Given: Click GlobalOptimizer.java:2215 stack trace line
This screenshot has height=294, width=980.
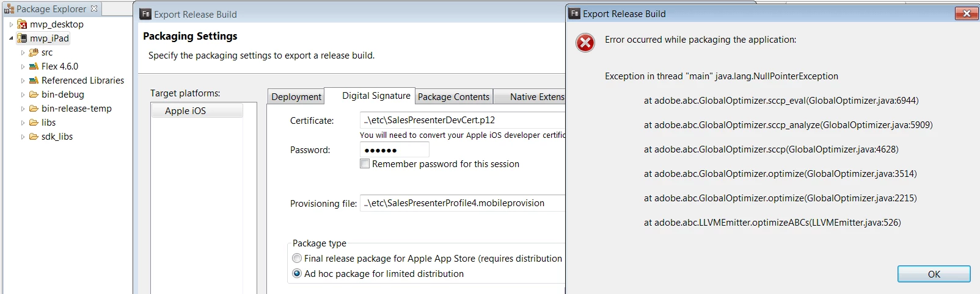Looking at the screenshot, I should (x=780, y=198).
